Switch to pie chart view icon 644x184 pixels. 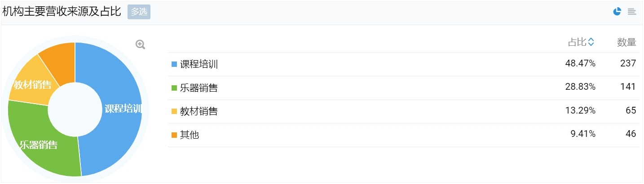(x=617, y=12)
